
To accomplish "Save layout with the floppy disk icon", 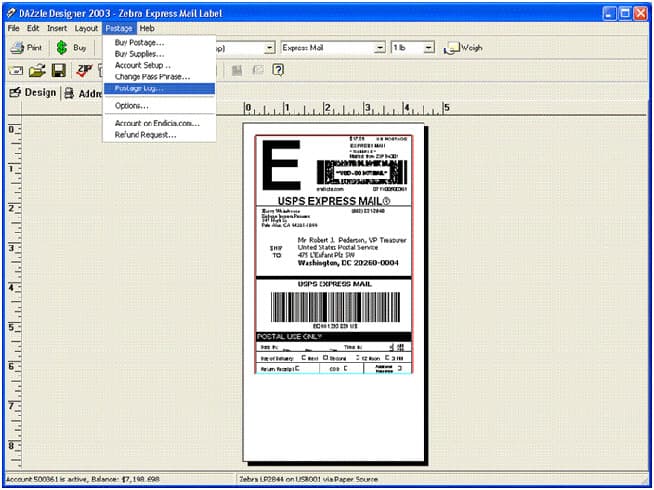I will coord(59,70).
